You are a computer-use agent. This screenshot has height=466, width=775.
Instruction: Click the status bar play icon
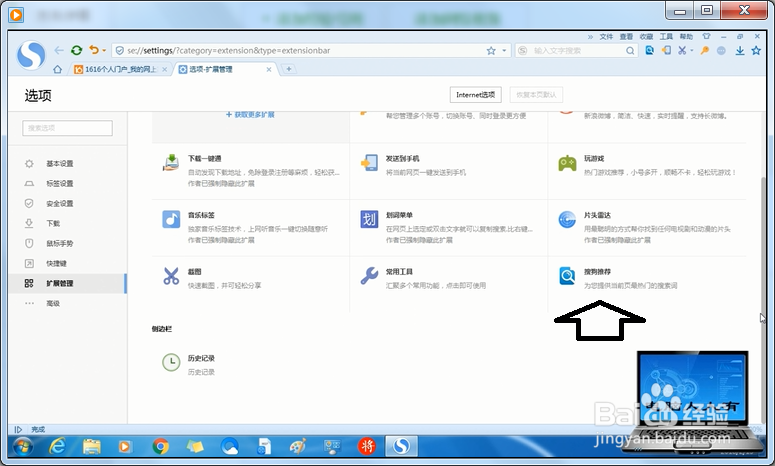point(18,429)
